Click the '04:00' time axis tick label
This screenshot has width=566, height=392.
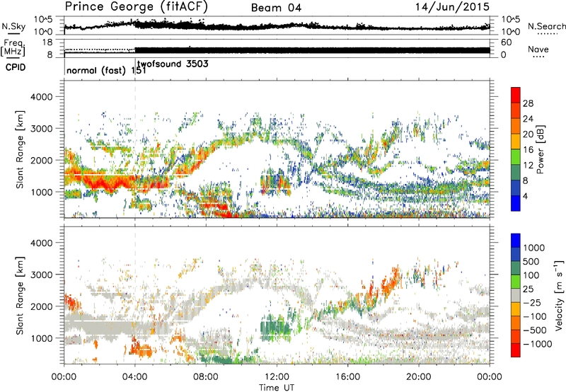pos(135,377)
